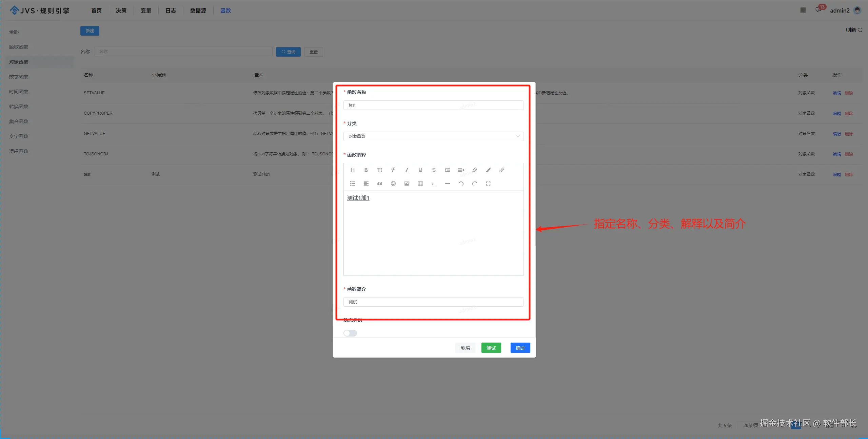868x439 pixels.
Task: Expand the editor to fullscreen
Action: (488, 184)
